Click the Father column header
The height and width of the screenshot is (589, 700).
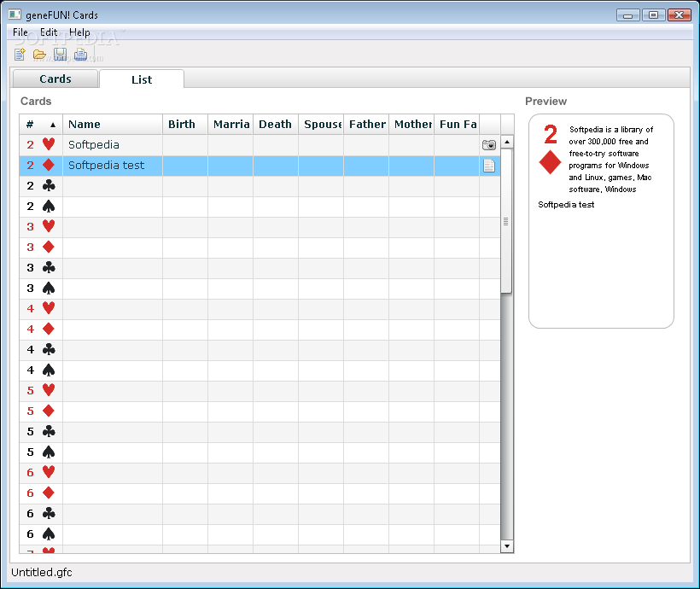pyautogui.click(x=366, y=124)
